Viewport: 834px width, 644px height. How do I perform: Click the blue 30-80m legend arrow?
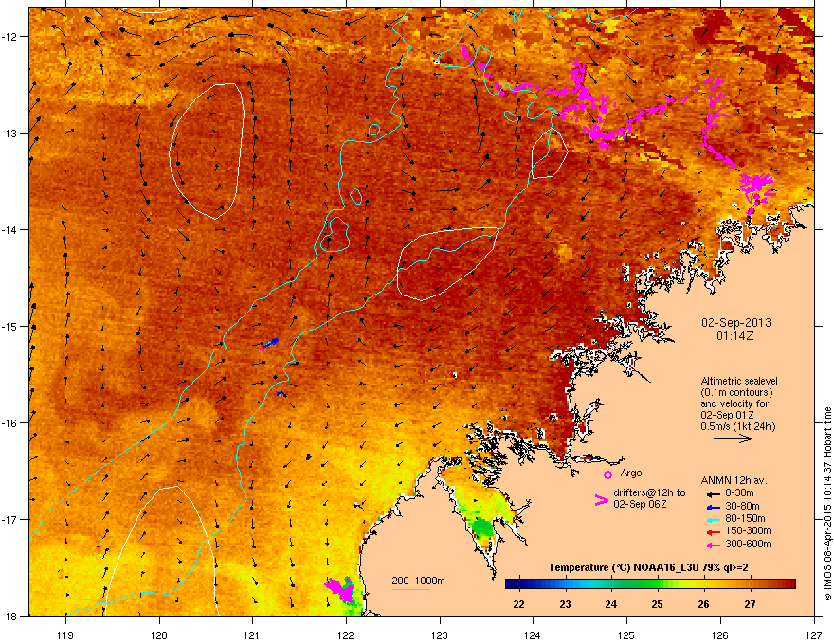click(713, 508)
